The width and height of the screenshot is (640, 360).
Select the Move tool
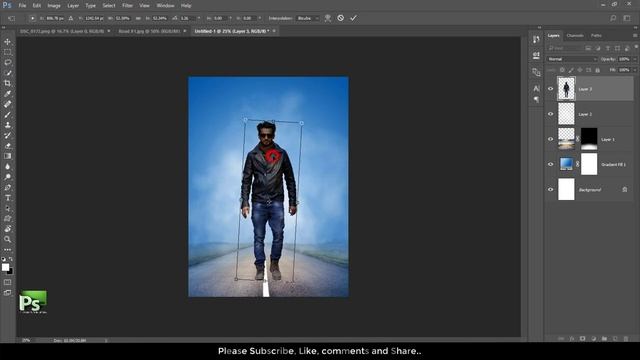click(7, 42)
